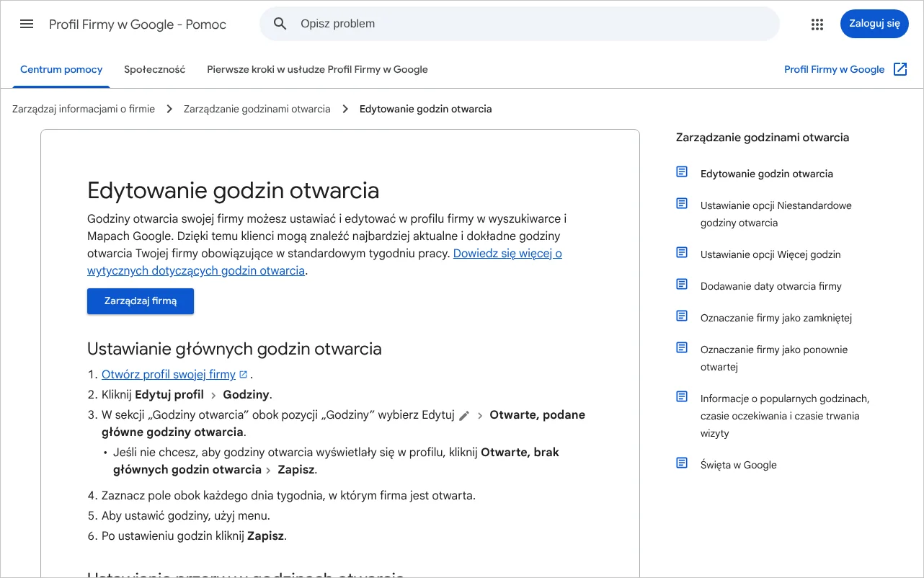Open Oznaczanie firmy jako ponownie otwartej article

(774, 358)
